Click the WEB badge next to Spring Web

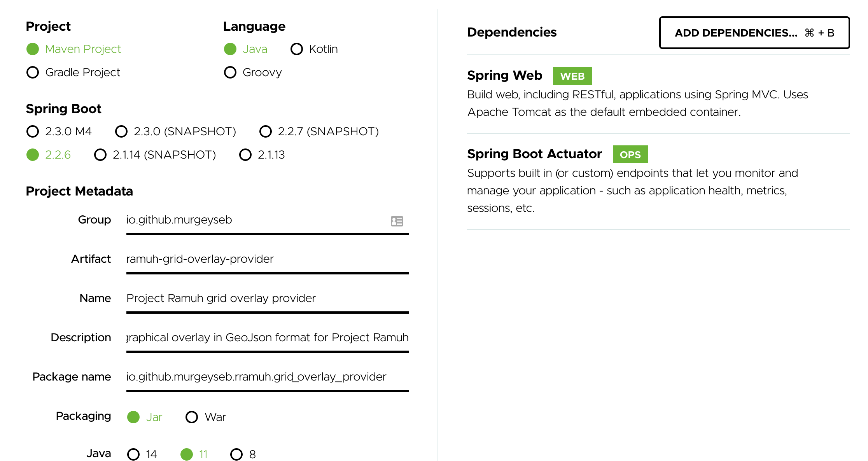[572, 76]
